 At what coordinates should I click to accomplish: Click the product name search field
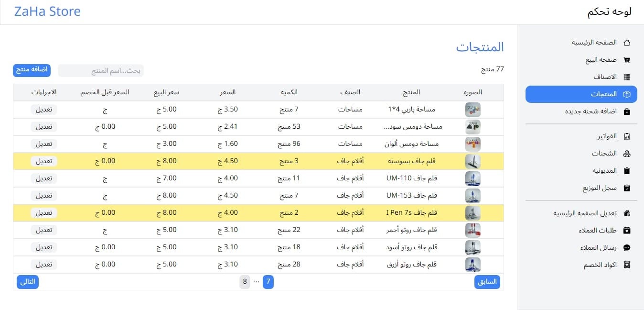101,71
